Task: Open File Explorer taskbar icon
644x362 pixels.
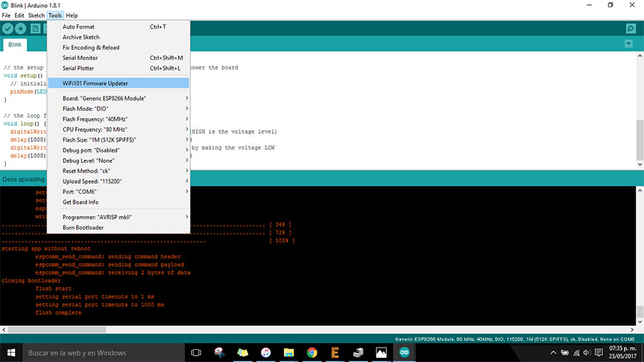Action: (289, 353)
